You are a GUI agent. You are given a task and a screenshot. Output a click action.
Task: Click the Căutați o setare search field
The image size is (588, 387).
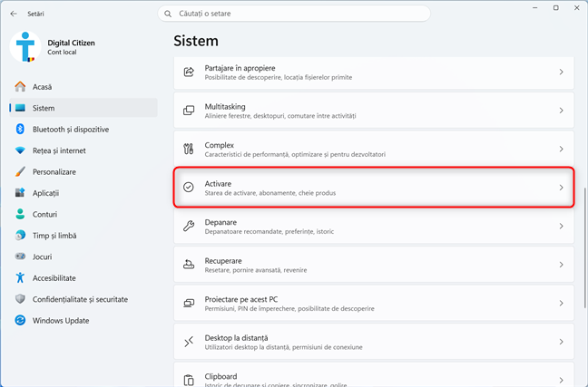tap(294, 14)
